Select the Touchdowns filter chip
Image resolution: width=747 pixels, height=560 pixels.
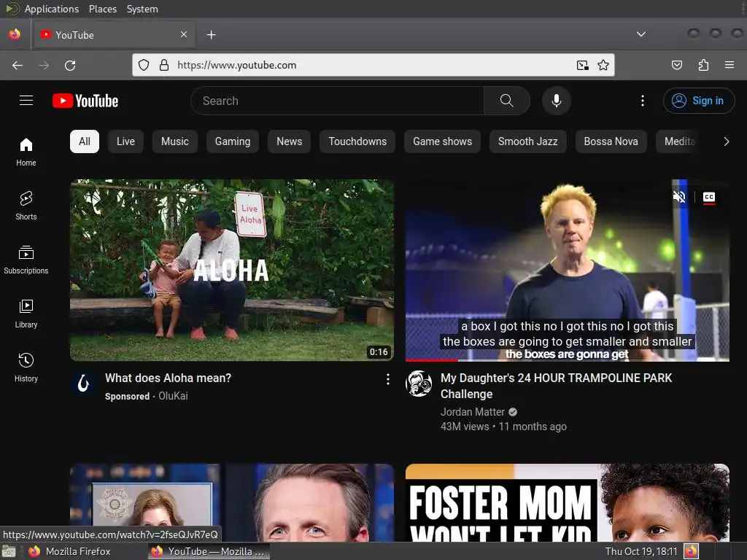357,141
